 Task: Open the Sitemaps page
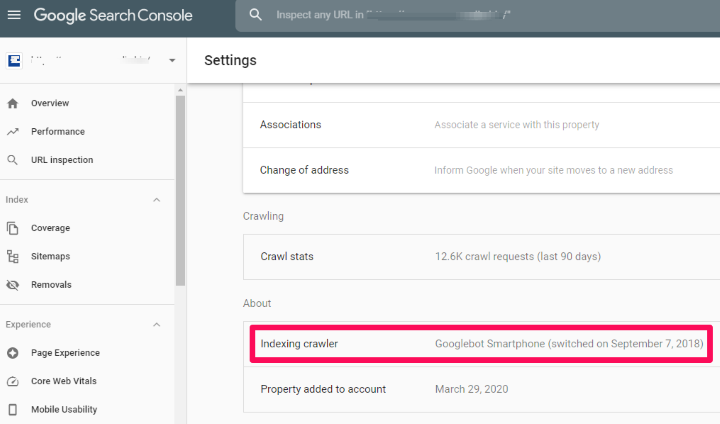click(x=51, y=256)
